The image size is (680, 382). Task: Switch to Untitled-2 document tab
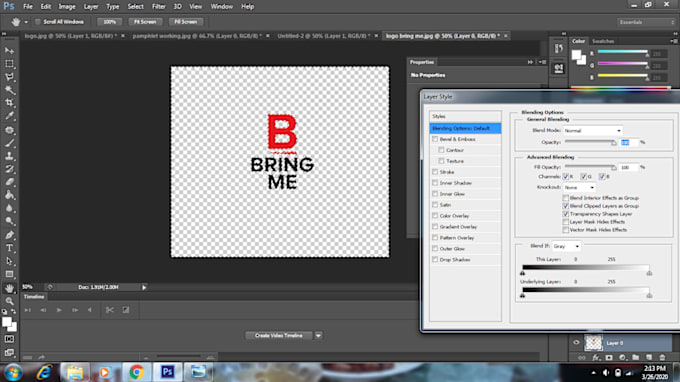(x=324, y=36)
